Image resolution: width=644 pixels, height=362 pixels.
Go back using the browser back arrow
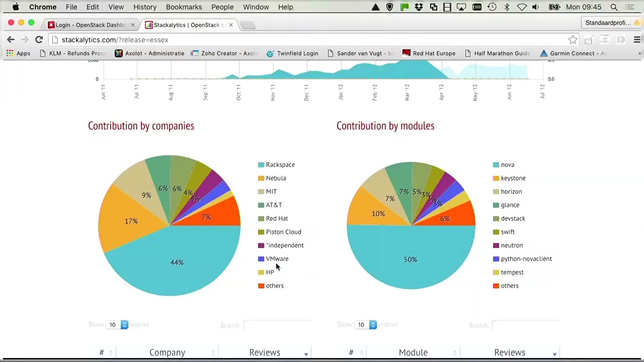(11, 40)
